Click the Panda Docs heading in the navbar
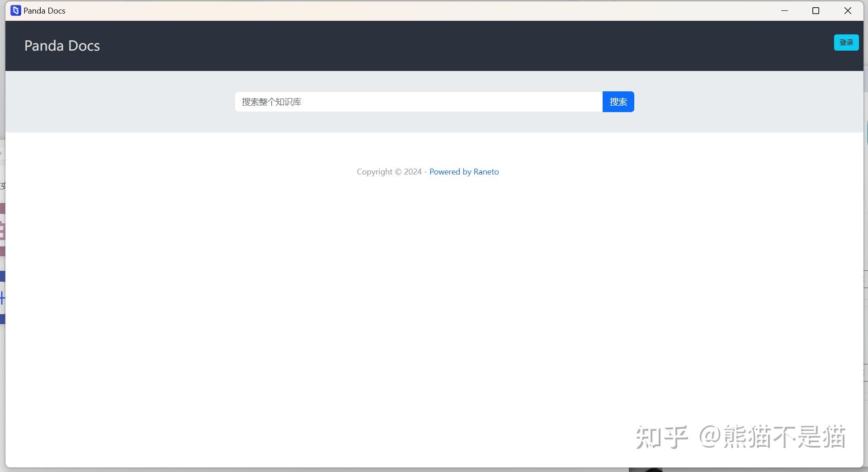Screen dimensions: 868x472 coord(62,46)
